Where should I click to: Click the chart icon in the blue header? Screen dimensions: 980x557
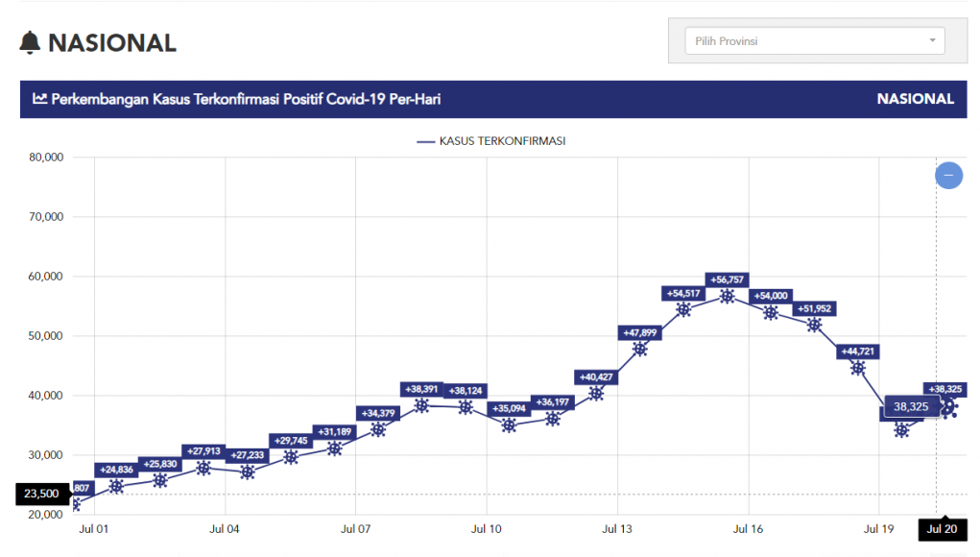(x=40, y=99)
